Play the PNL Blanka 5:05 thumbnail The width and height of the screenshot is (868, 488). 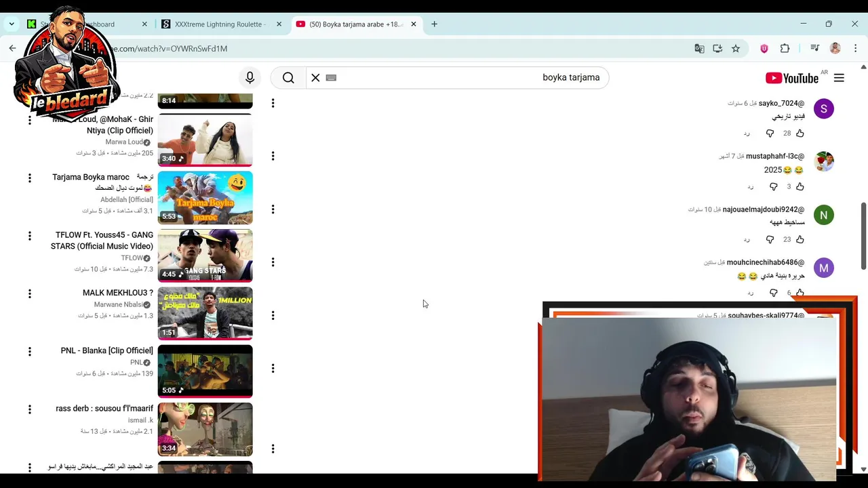205,371
